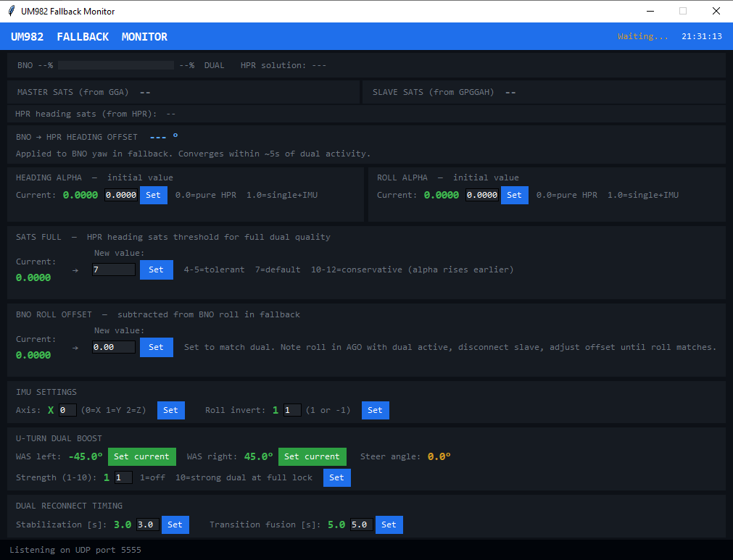Click Set next to Roll invert field
The image size is (733, 560).
point(375,411)
